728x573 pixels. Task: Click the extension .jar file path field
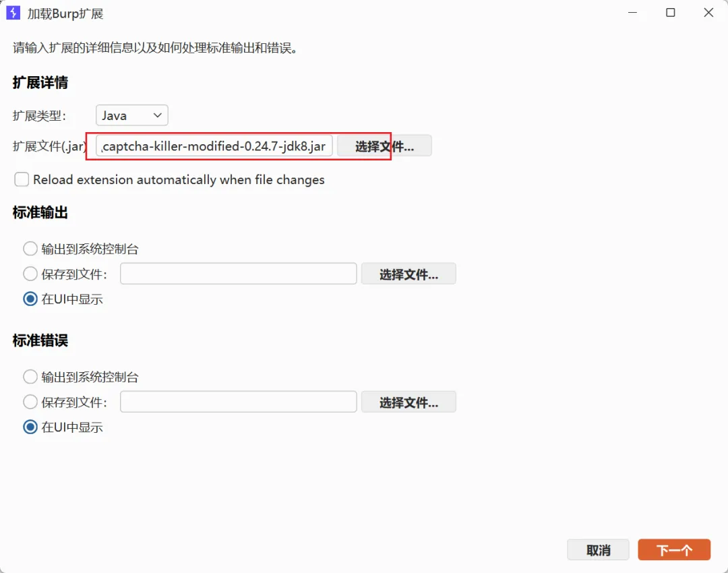[214, 146]
